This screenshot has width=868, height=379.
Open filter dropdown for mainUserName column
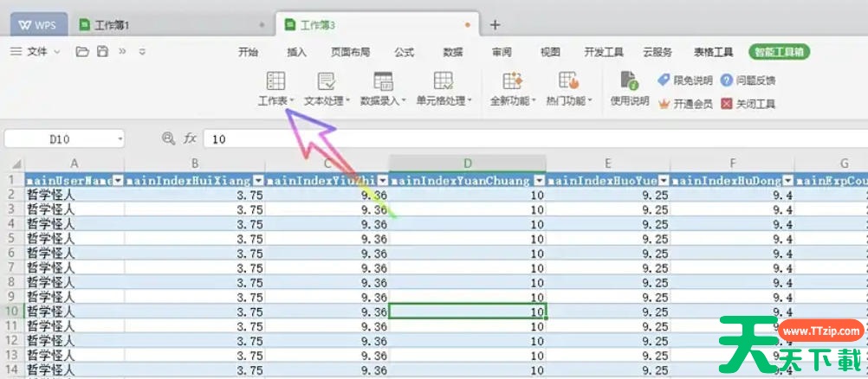pos(117,181)
